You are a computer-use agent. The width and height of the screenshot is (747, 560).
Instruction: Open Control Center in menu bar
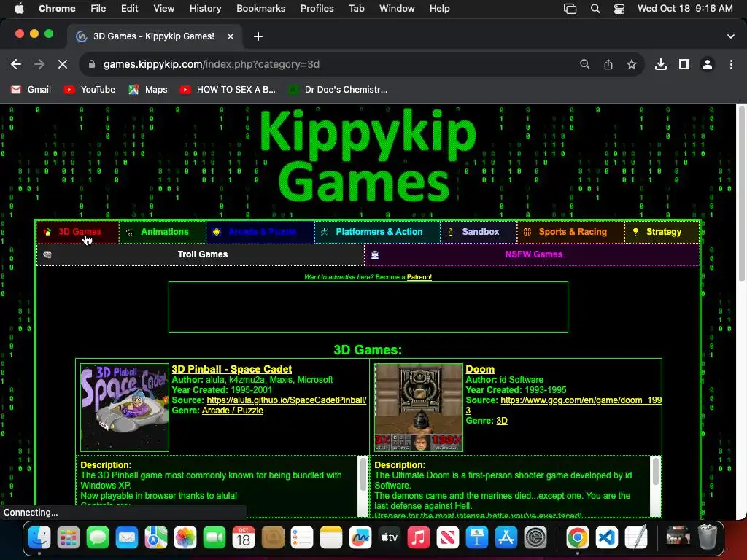click(x=619, y=9)
